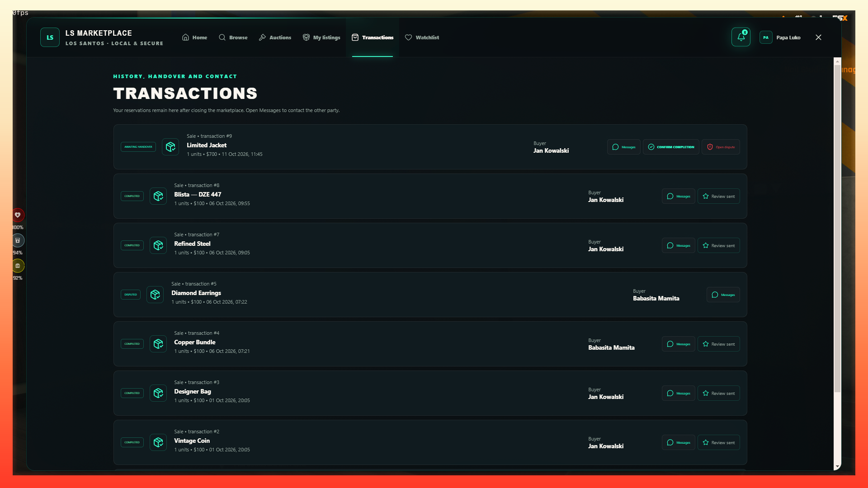Screen dimensions: 868x488
Task: Click Review sent on Vintage Coin row
Action: click(718, 442)
